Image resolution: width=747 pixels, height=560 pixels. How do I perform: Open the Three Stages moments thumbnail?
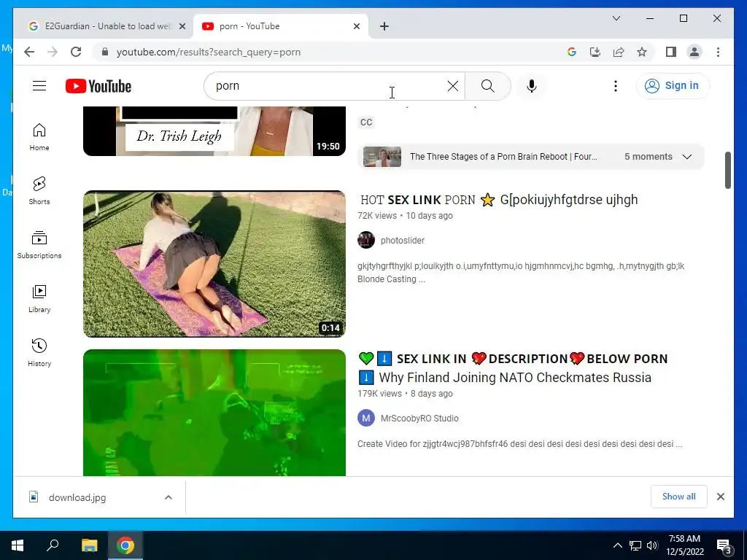(382, 157)
